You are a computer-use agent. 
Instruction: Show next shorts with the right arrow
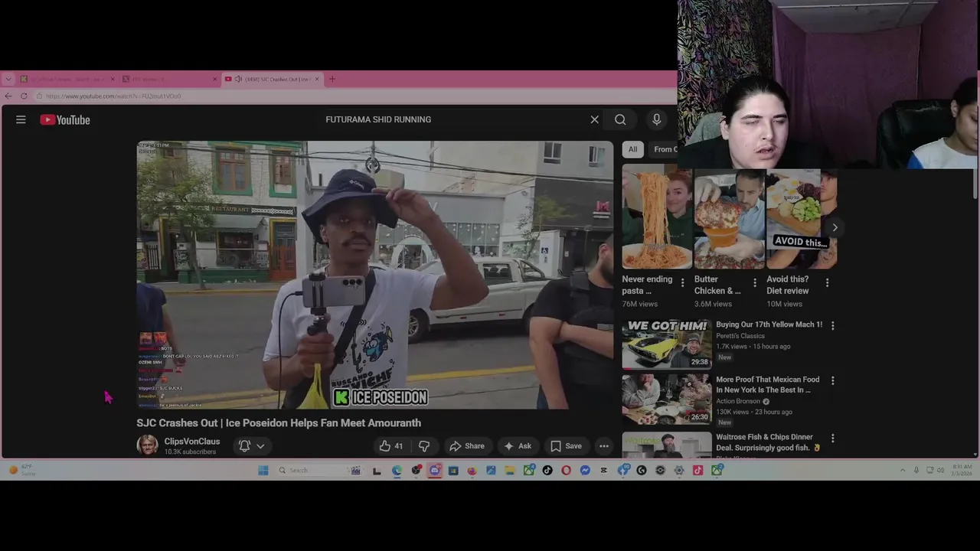835,227
